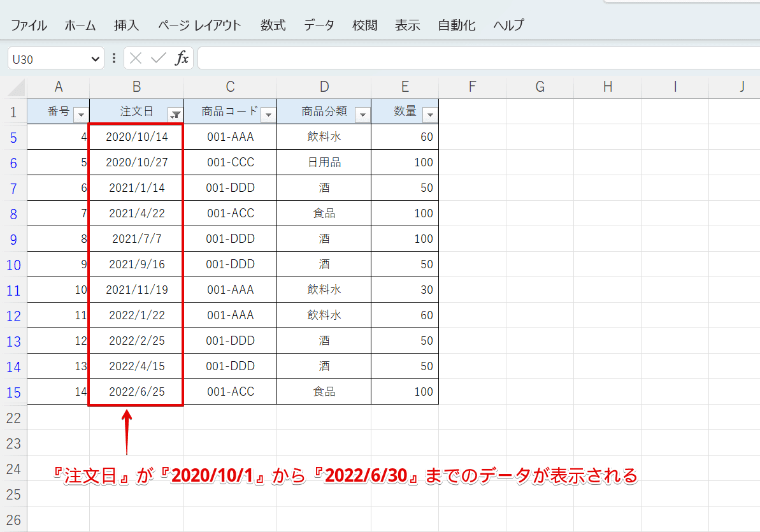Open the データ ribbon tab
The height and width of the screenshot is (532, 760).
[319, 25]
